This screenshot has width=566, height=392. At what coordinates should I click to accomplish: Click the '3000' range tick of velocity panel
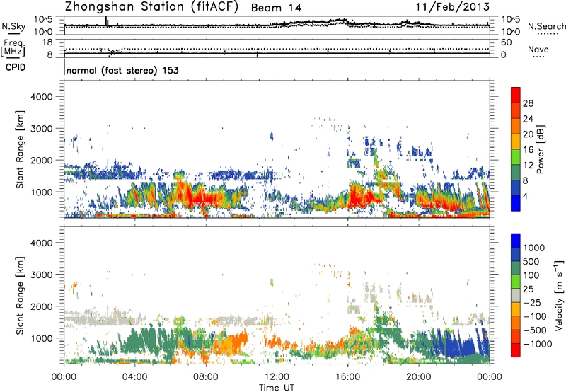(x=41, y=275)
